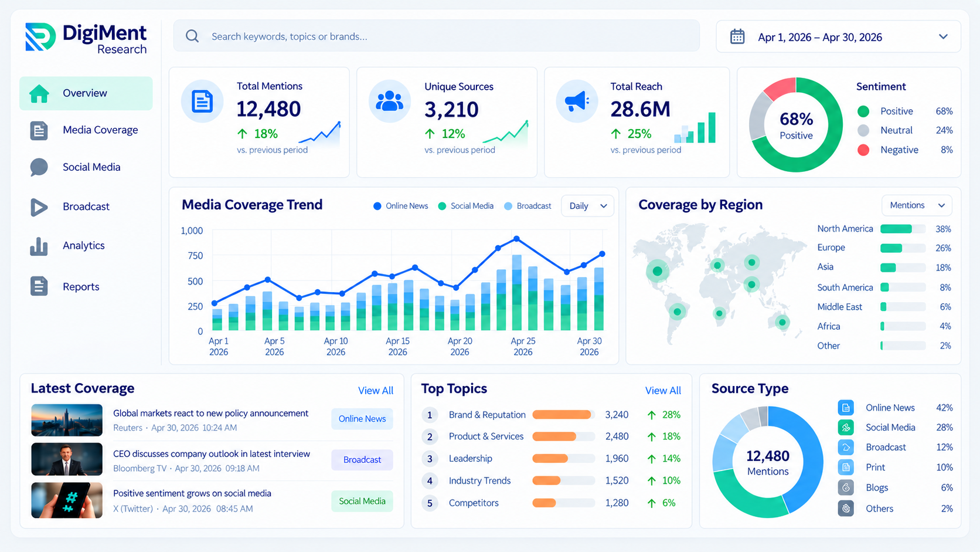The width and height of the screenshot is (980, 552).
Task: Click View All in Top Topics
Action: click(663, 391)
